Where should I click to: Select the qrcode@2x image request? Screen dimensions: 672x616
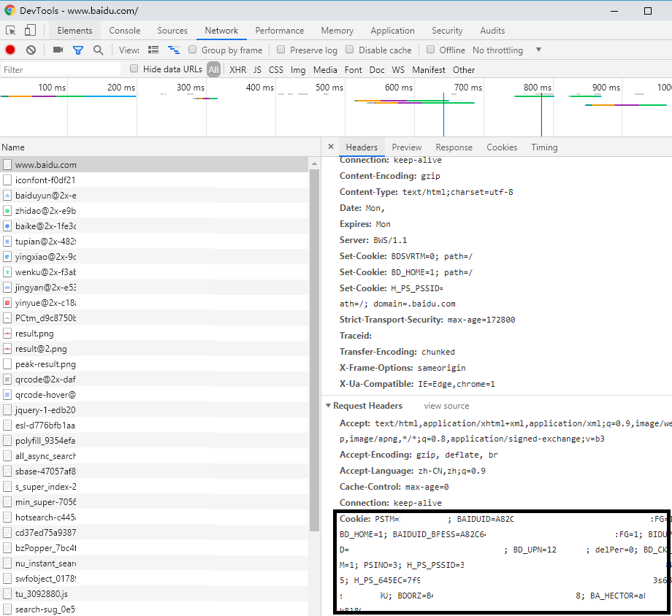coord(154,380)
